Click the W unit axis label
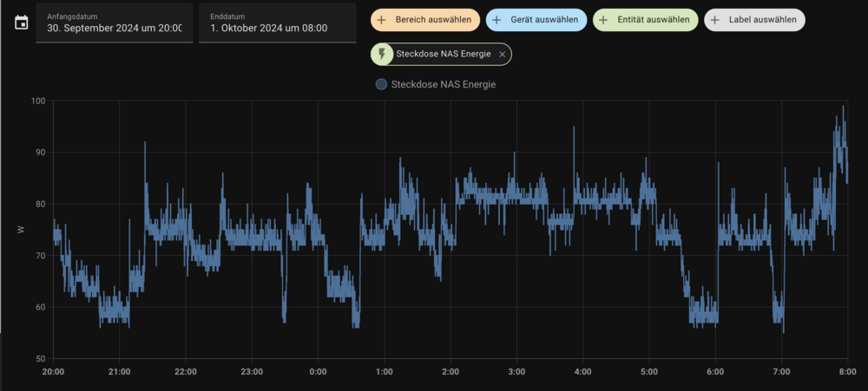 coord(21,230)
